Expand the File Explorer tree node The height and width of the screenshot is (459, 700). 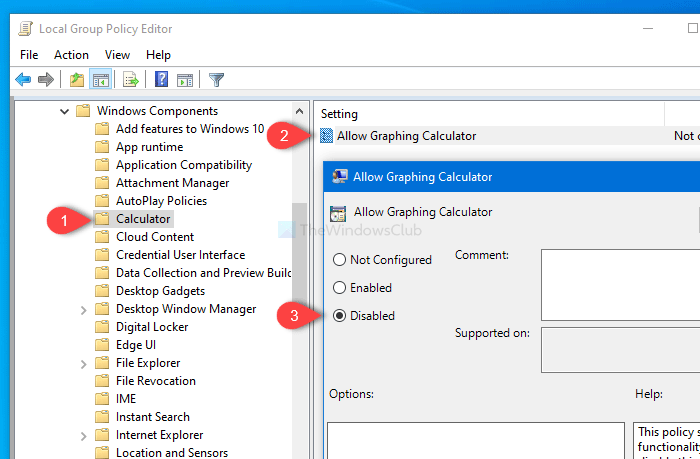click(x=83, y=363)
